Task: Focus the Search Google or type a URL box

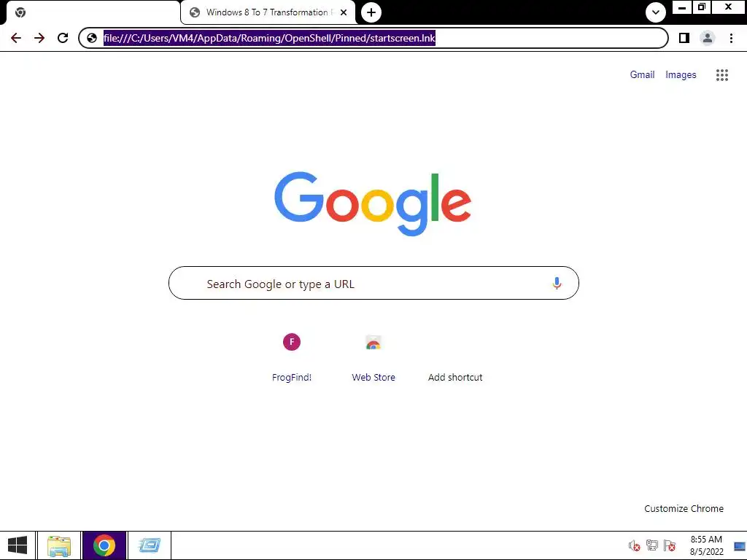Action: coord(373,284)
